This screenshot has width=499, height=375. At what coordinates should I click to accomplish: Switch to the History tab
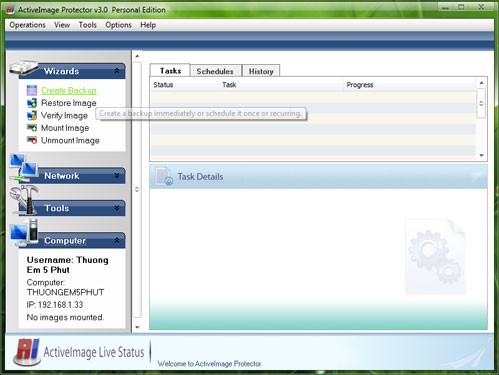click(261, 71)
